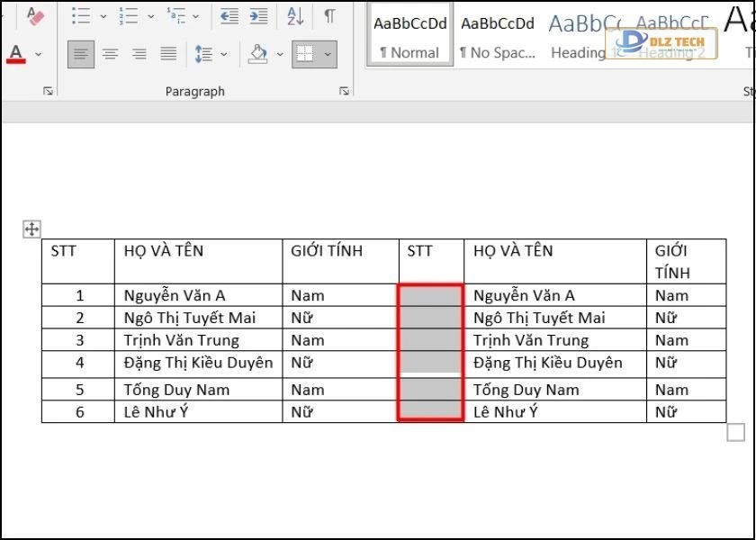756x540 pixels.
Task: Apply the No Spacing style
Action: 497,36
